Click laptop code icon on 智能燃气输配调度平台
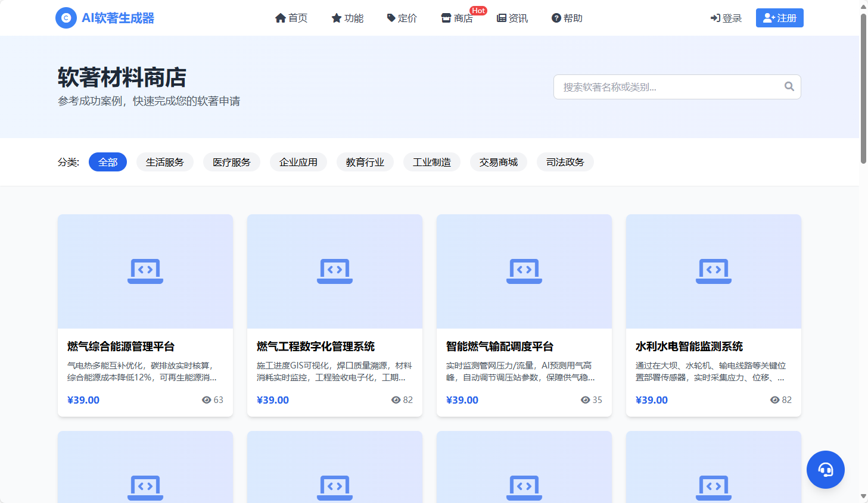This screenshot has height=503, width=868. coord(524,271)
